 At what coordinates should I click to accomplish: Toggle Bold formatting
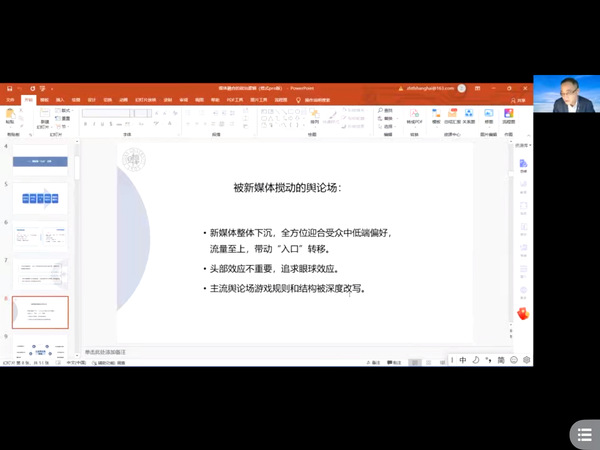pyautogui.click(x=85, y=124)
